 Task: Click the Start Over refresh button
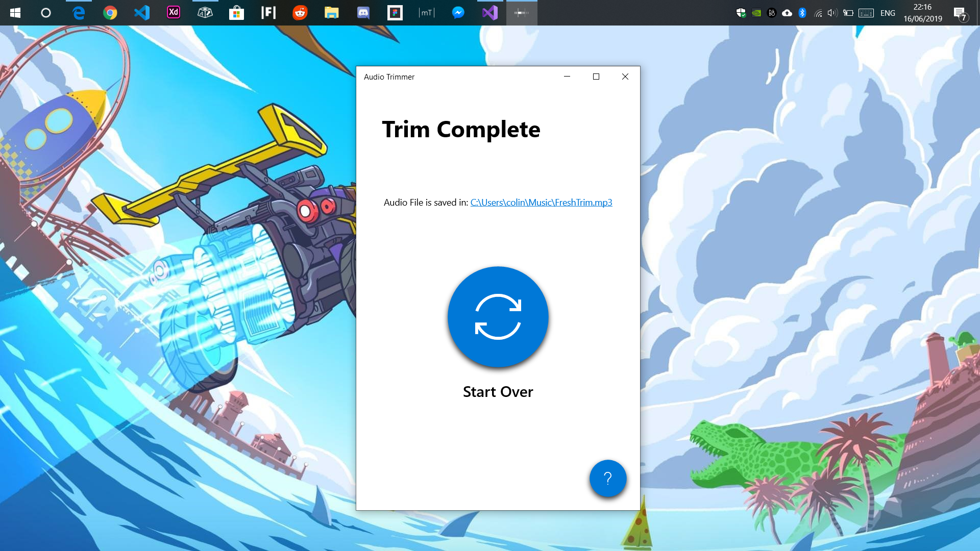(x=498, y=316)
